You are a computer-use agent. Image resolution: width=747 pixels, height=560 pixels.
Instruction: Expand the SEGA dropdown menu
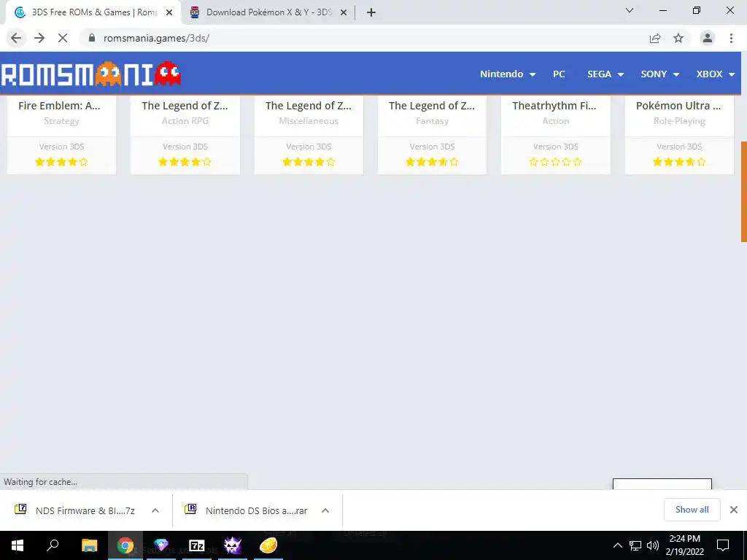pyautogui.click(x=605, y=74)
